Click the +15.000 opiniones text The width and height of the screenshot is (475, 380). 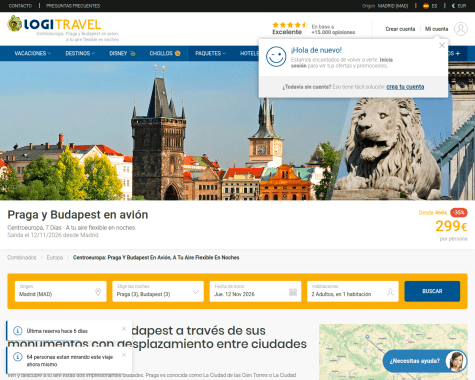(x=333, y=32)
